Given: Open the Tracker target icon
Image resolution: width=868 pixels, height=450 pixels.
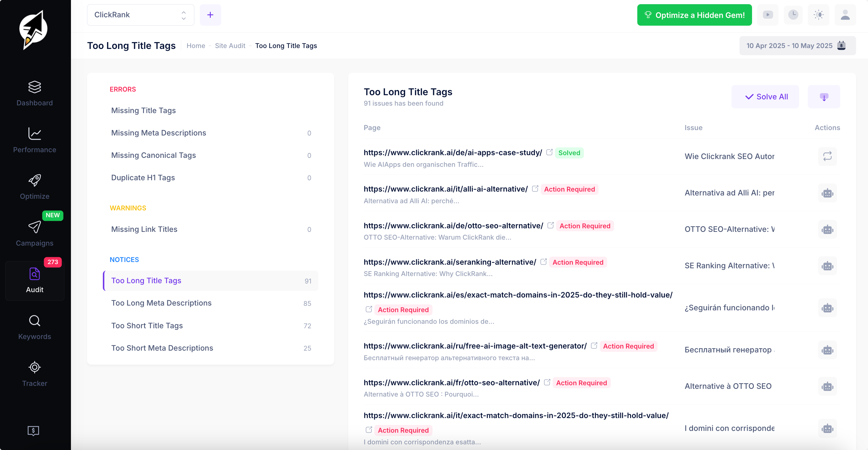Looking at the screenshot, I should coord(34,367).
